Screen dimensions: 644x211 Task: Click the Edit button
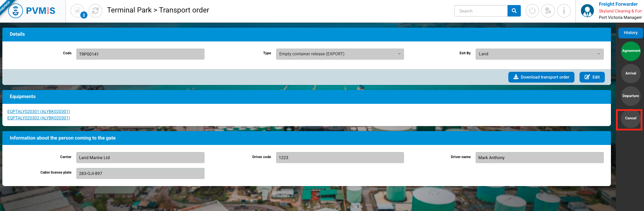[x=592, y=77]
